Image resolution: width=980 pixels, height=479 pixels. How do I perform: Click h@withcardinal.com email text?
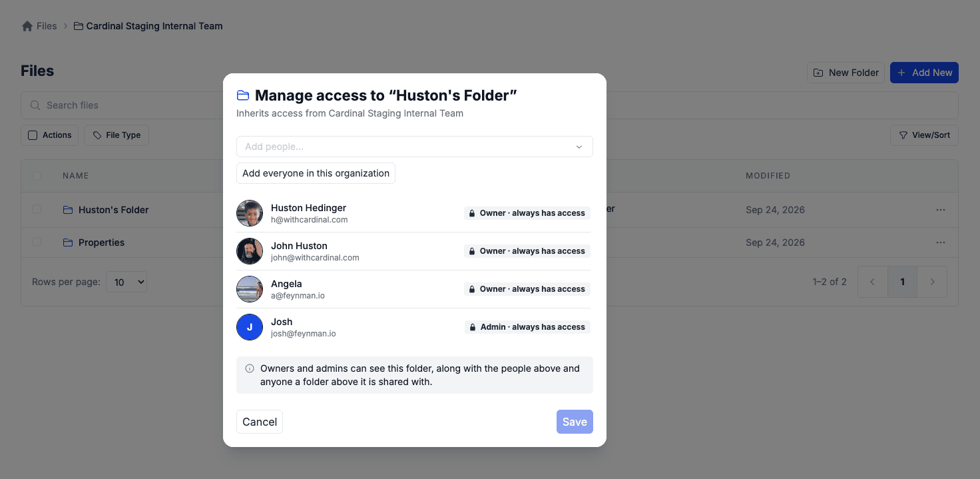pyautogui.click(x=309, y=219)
